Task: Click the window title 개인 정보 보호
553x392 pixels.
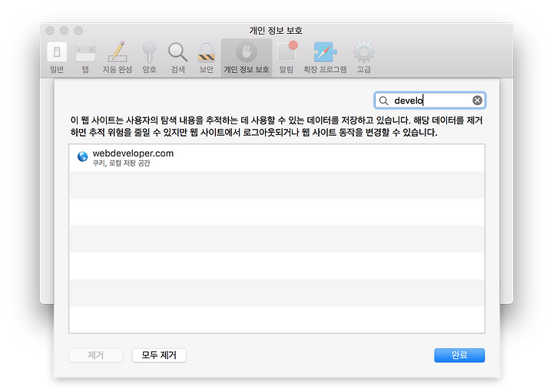Action: 276,31
